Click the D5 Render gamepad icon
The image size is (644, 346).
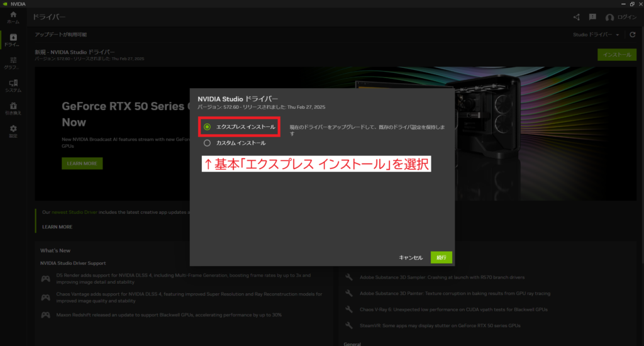[45, 279]
